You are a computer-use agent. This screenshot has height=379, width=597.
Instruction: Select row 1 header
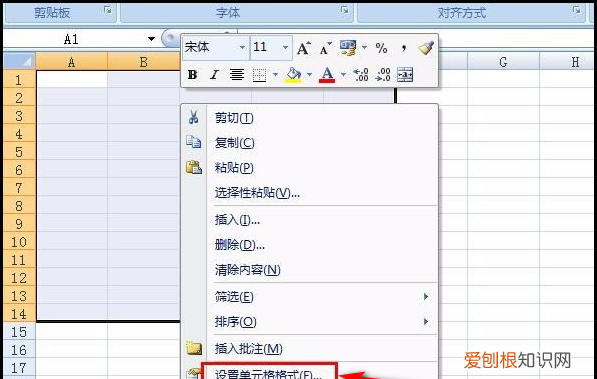19,79
